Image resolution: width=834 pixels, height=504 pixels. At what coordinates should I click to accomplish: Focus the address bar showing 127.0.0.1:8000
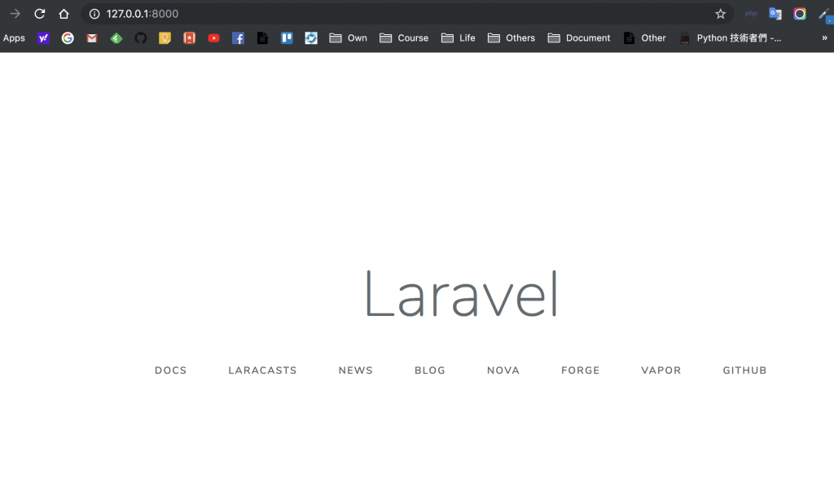(x=407, y=14)
